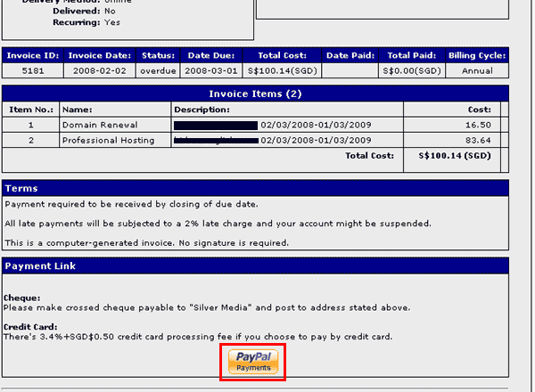Click the 83.64 cost value
This screenshot has height=392, width=535.
coord(478,141)
